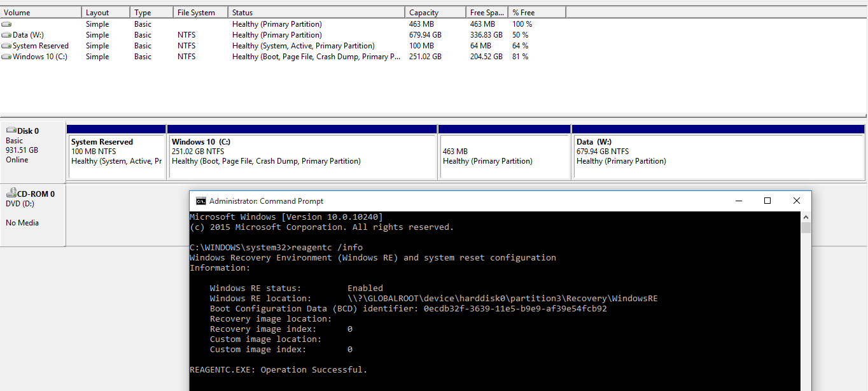Click the Windows 10 (C:) volume drive icon

[x=6, y=57]
